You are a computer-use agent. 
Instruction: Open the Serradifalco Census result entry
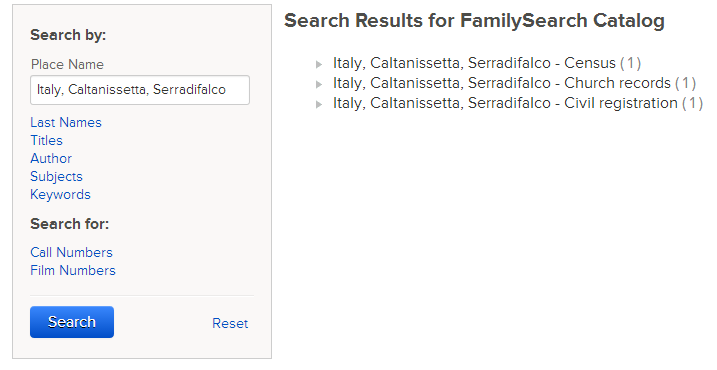pos(487,63)
